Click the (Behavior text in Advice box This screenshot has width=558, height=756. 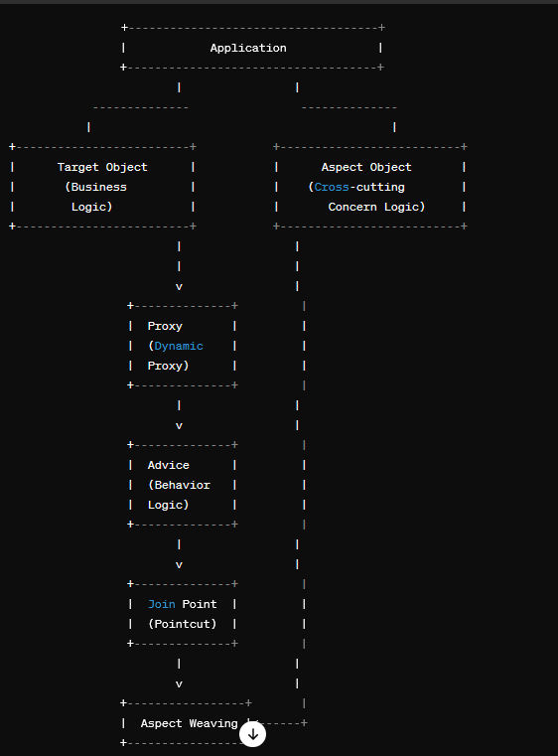pyautogui.click(x=179, y=485)
